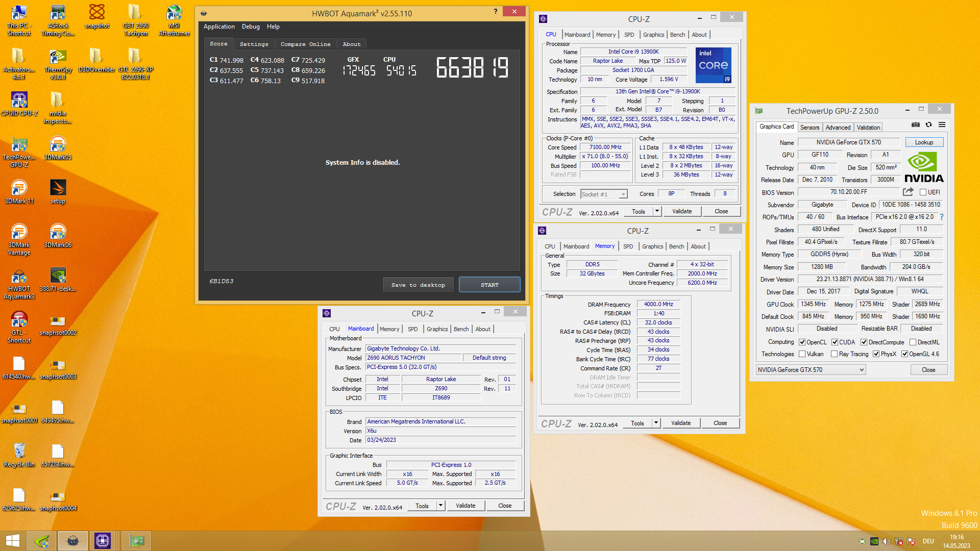Open GBT Z690 Tachyon folder icon
The height and width of the screenshot is (551, 980).
coord(135,20)
